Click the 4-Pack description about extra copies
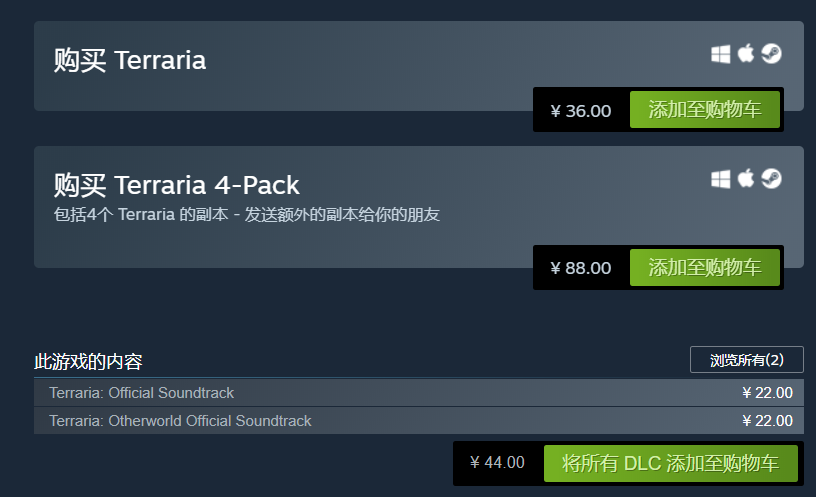816x497 pixels. pyautogui.click(x=247, y=214)
